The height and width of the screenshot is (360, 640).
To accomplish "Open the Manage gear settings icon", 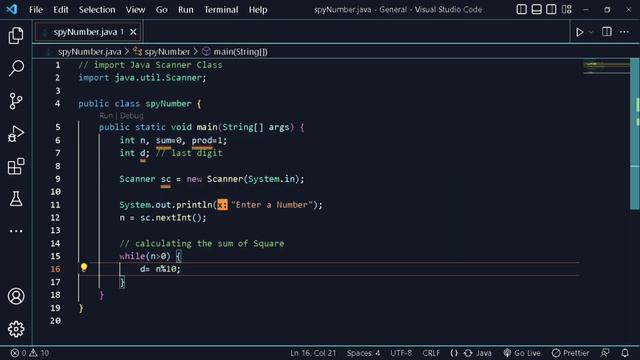I will coord(16,329).
